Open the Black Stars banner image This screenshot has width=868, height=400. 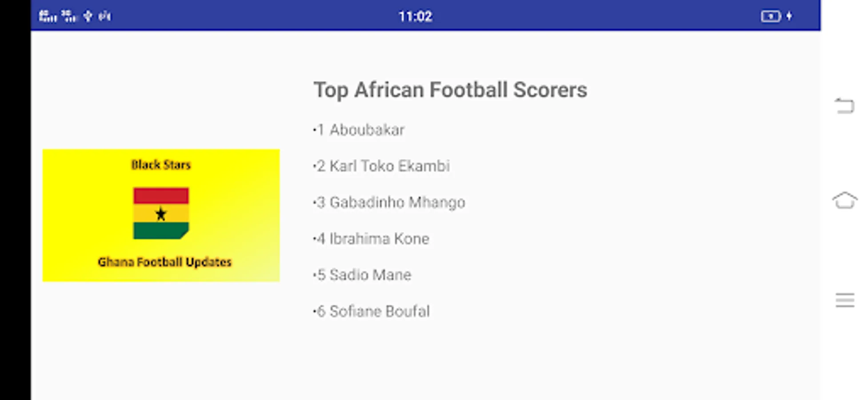tap(161, 215)
